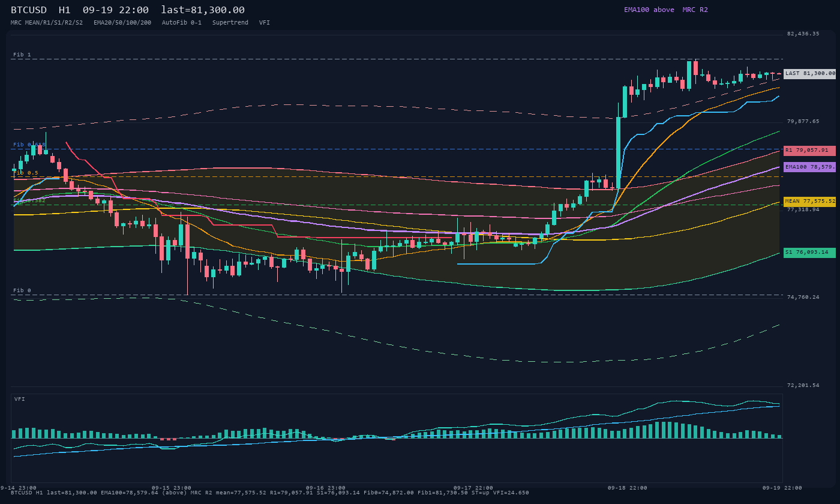840x504 pixels.
Task: Click the 09-19 22:00 time axis label
Action: pos(782,488)
